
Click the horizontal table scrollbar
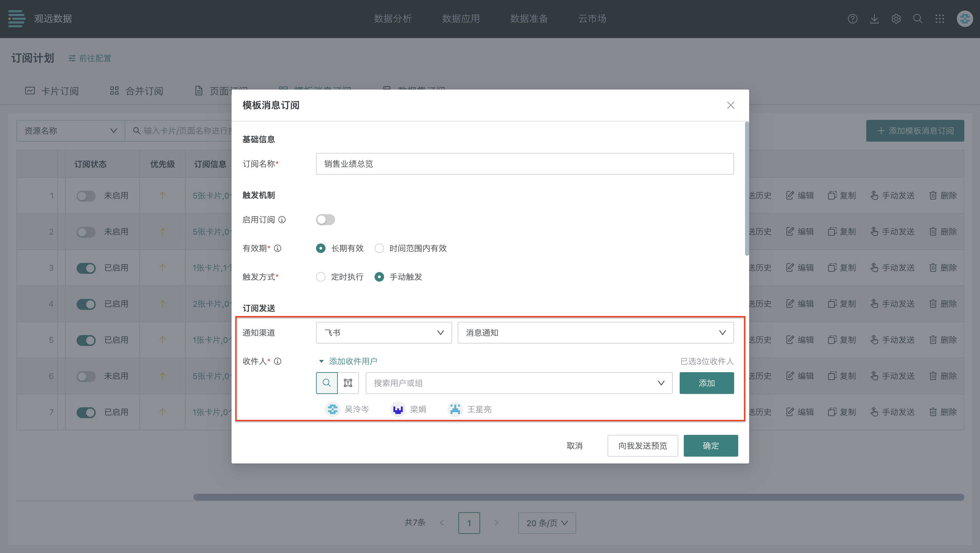tap(578, 497)
